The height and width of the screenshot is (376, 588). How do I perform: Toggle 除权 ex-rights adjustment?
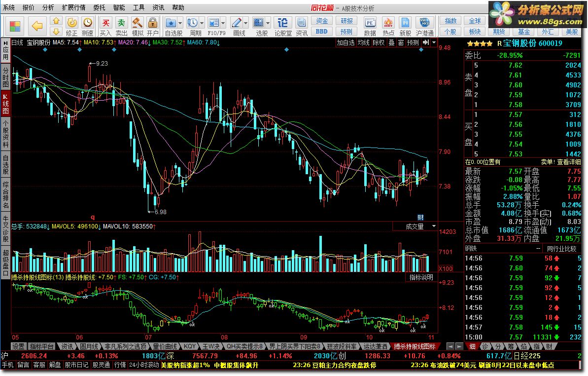(x=379, y=42)
